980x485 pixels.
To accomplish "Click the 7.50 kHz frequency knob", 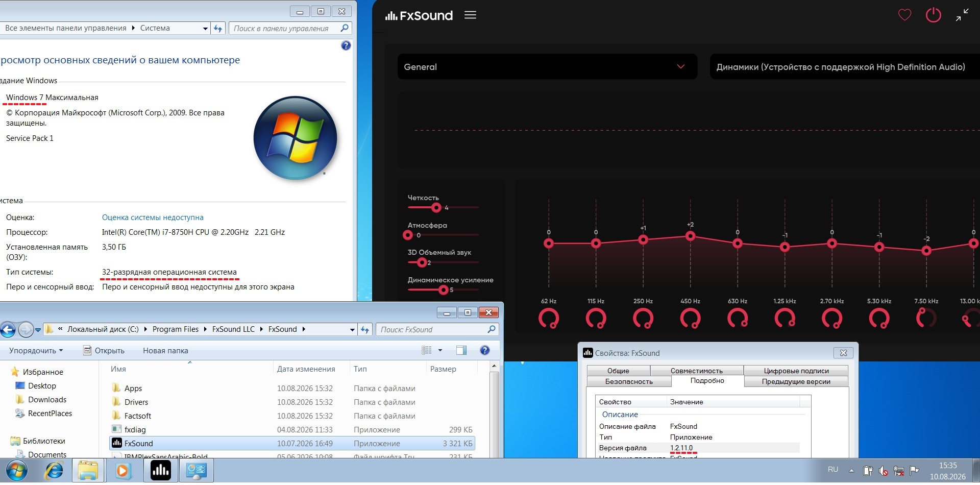I will coord(926,318).
